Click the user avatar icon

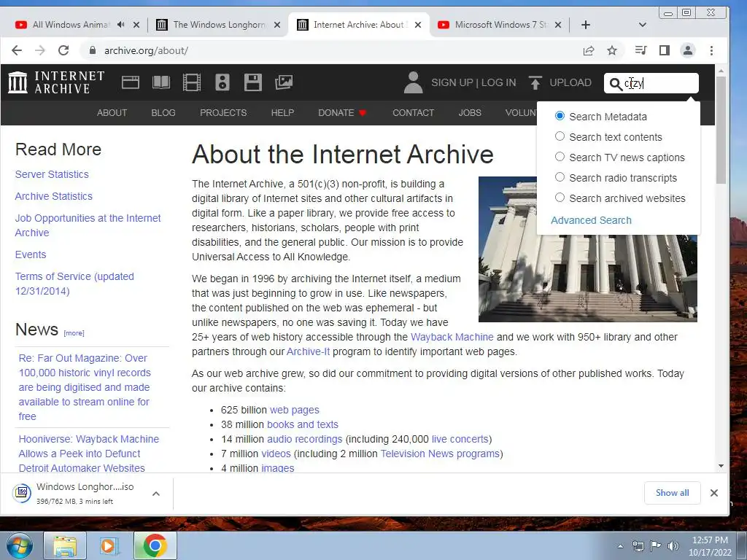413,82
